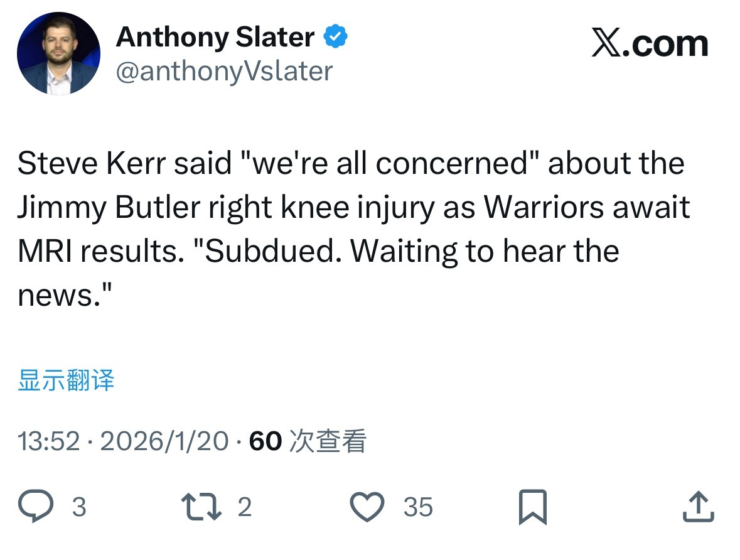Like the tweet with the heart icon

tap(367, 507)
